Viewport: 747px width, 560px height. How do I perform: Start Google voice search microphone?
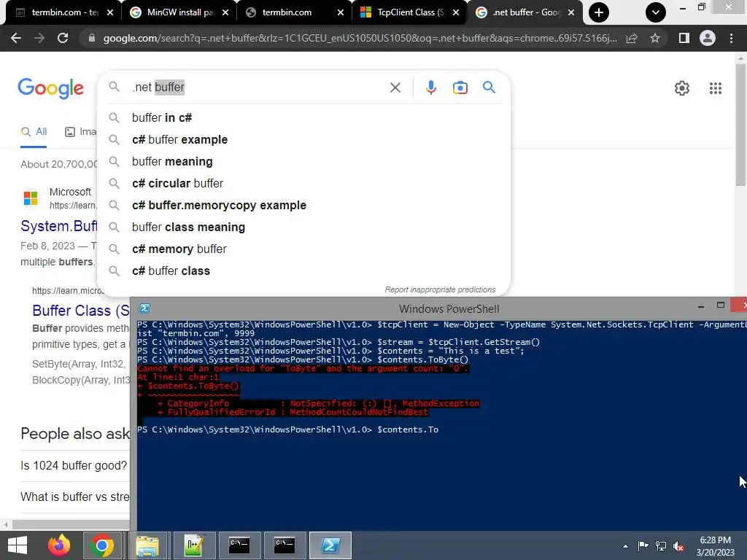pyautogui.click(x=430, y=87)
